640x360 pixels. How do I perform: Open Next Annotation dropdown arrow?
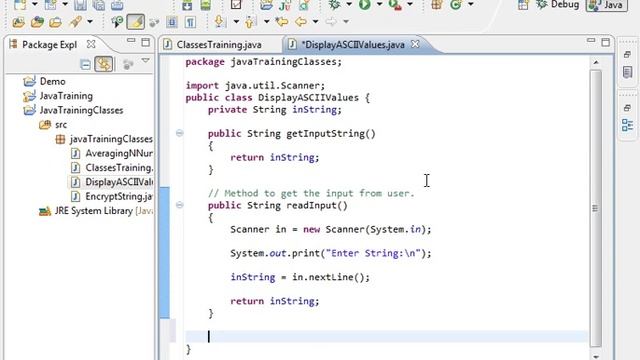tap(236, 22)
